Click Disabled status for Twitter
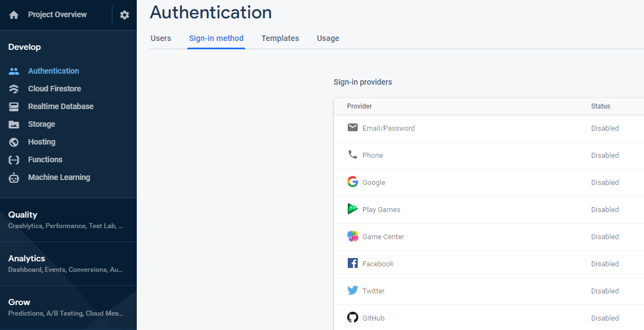This screenshot has width=644, height=330. [x=605, y=291]
